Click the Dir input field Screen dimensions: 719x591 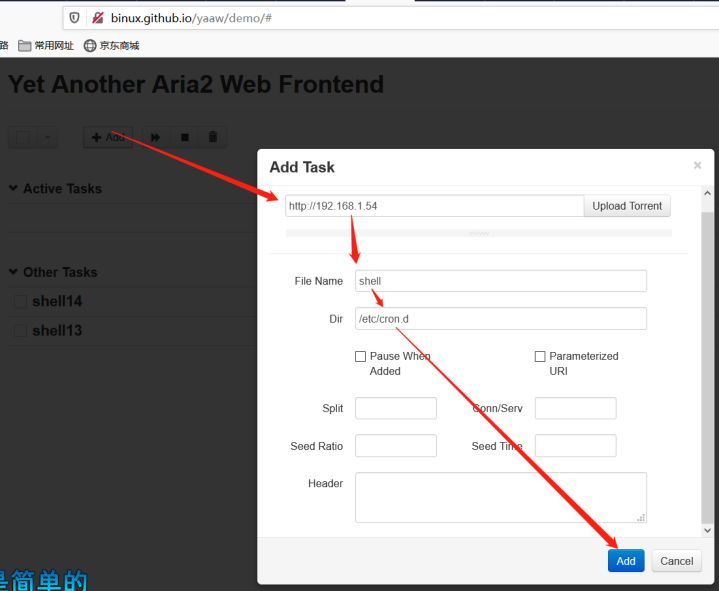tap(501, 319)
